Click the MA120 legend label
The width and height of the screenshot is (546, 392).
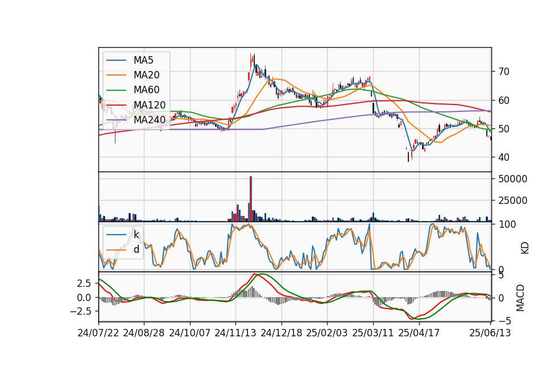click(x=150, y=105)
